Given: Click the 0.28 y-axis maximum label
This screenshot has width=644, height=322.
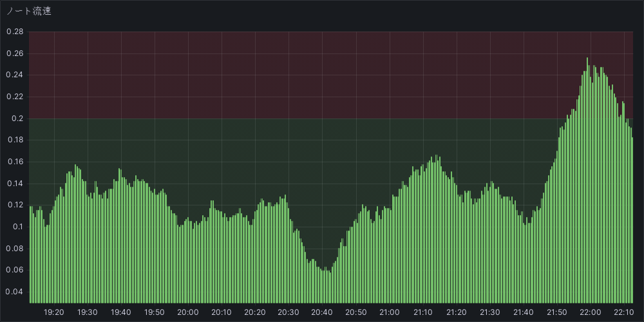Looking at the screenshot, I should 15,32.
